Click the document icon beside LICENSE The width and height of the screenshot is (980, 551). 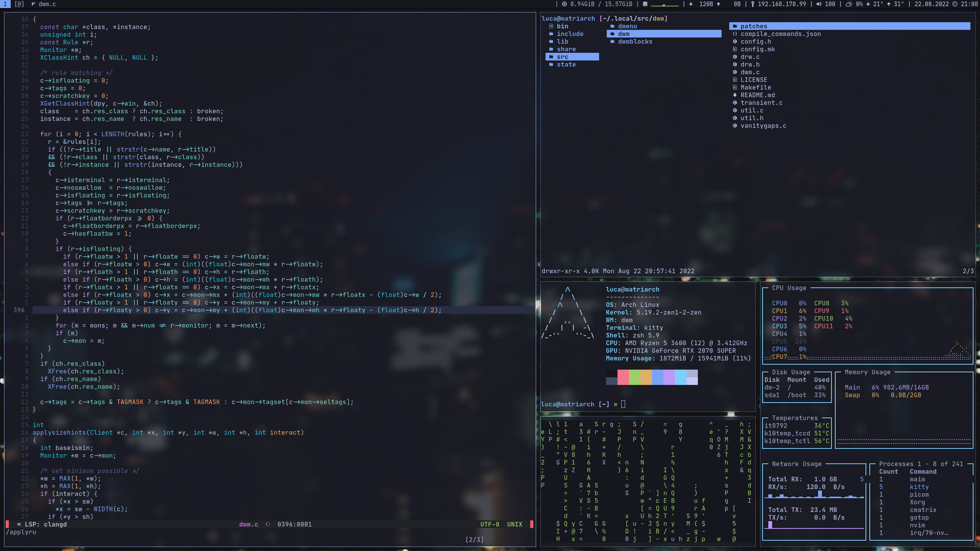(x=735, y=80)
